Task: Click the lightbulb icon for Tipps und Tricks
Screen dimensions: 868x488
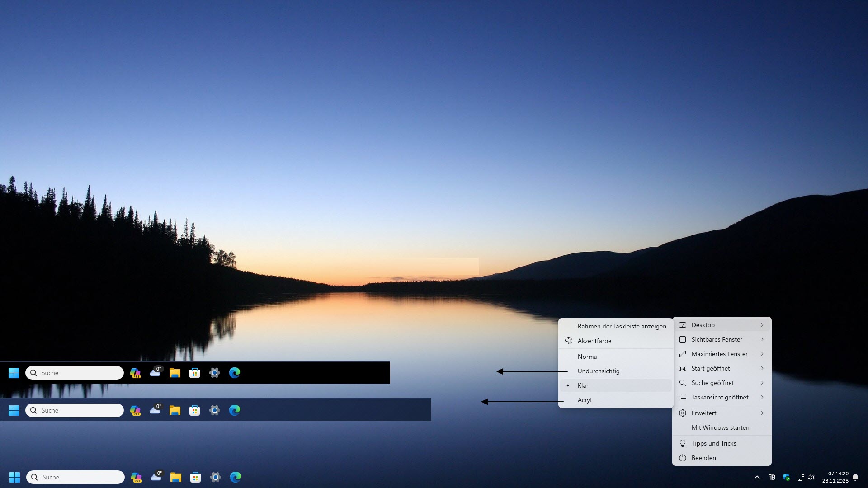Action: [683, 443]
